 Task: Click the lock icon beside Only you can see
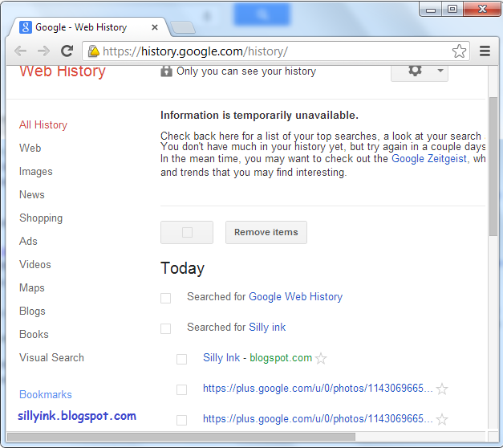click(166, 71)
